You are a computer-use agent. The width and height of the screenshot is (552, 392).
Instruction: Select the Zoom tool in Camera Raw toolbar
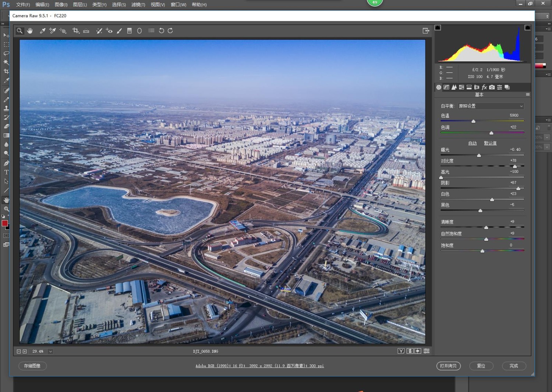point(20,31)
